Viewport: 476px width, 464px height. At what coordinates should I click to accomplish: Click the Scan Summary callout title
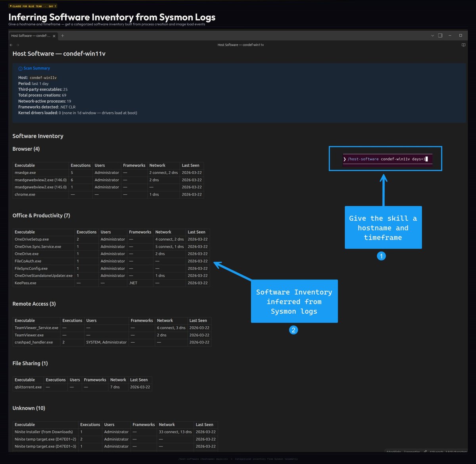tap(36, 68)
